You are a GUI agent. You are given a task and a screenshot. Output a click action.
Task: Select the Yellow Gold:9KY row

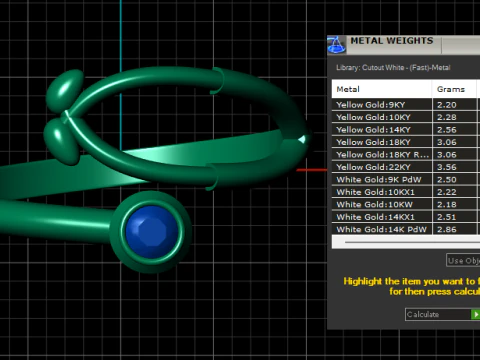(x=406, y=105)
